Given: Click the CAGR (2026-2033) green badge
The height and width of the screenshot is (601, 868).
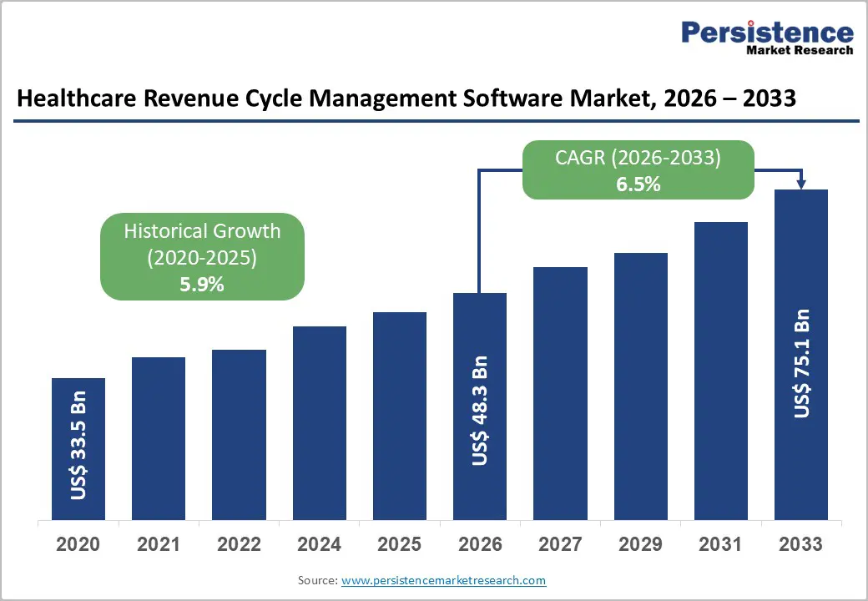Looking at the screenshot, I should [638, 170].
